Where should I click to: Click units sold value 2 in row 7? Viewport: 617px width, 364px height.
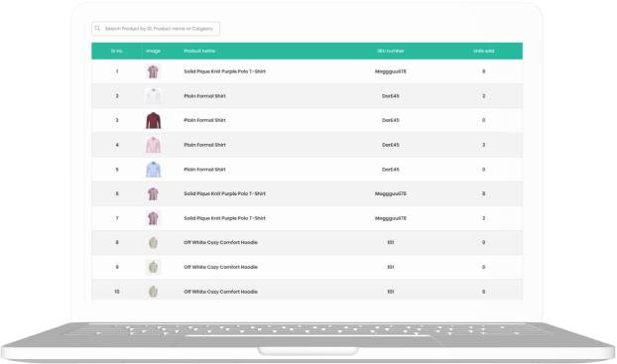tap(484, 218)
